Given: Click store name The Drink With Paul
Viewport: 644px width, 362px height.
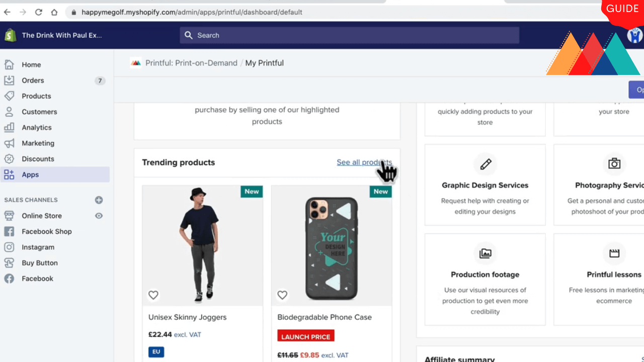Looking at the screenshot, I should pos(62,35).
